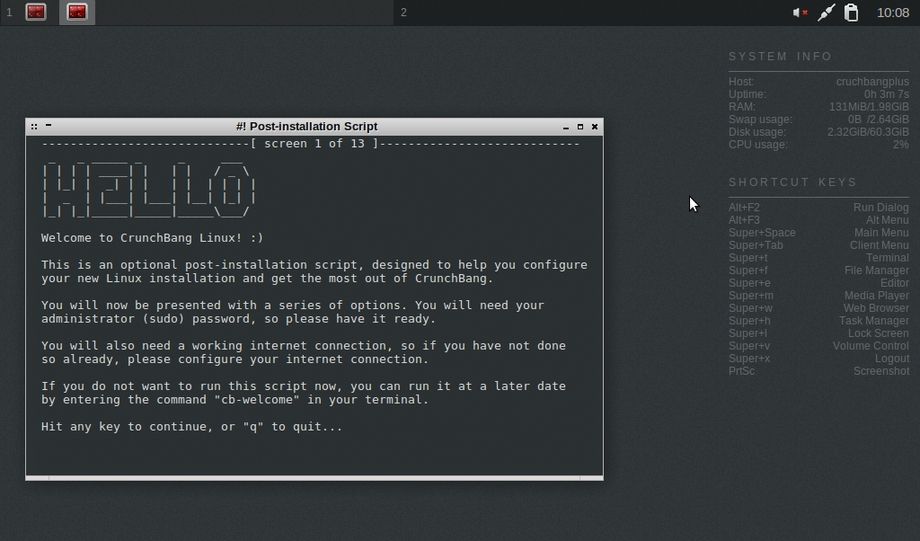The width and height of the screenshot is (920, 541).
Task: Click the CPU usage value "2%"
Action: pos(901,144)
